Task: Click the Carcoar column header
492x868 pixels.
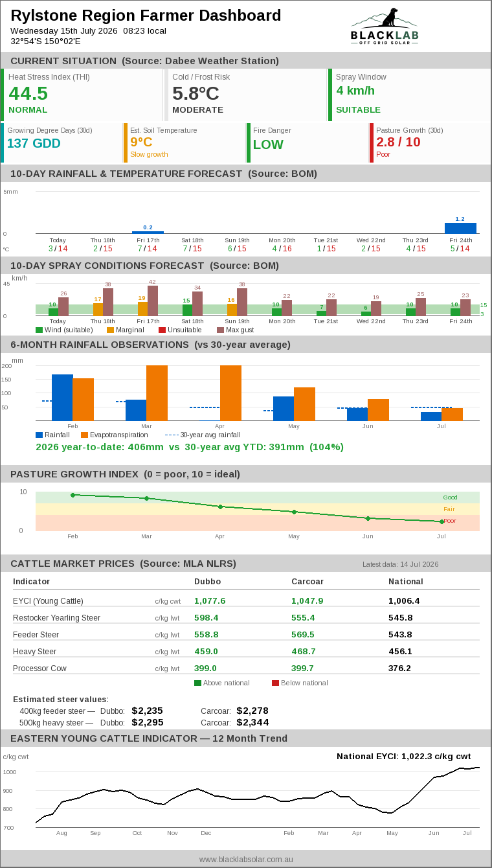Action: [307, 582]
